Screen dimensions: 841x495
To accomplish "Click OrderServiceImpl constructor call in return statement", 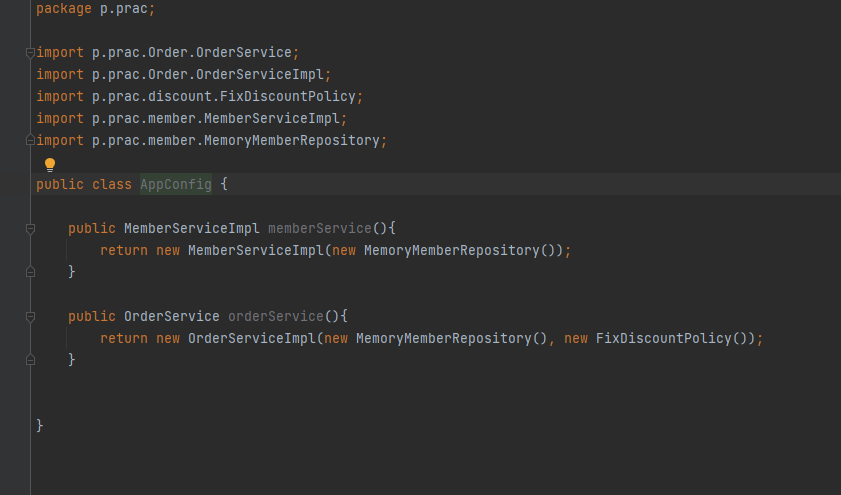I will (252, 338).
